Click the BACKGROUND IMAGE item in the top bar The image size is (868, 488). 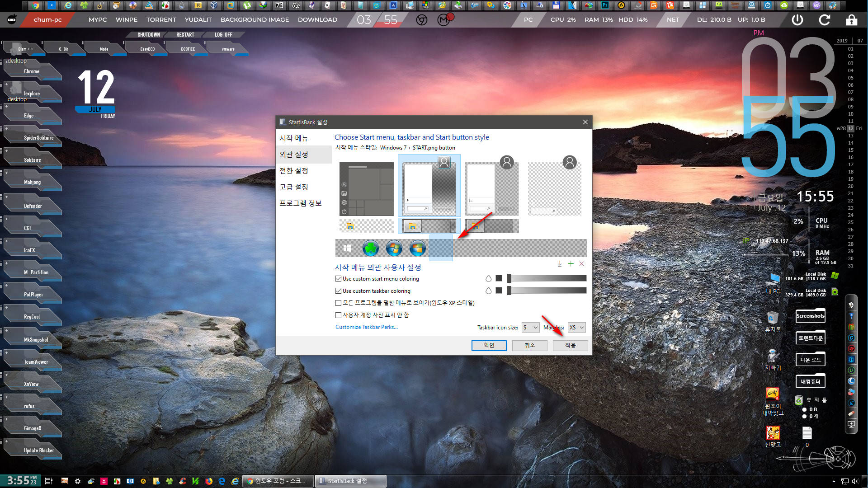coord(255,20)
